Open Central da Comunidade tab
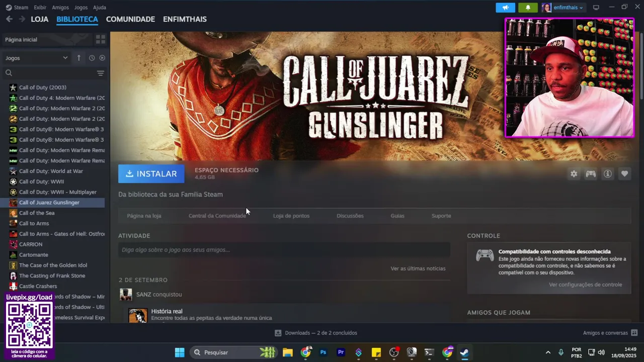 [x=217, y=216]
